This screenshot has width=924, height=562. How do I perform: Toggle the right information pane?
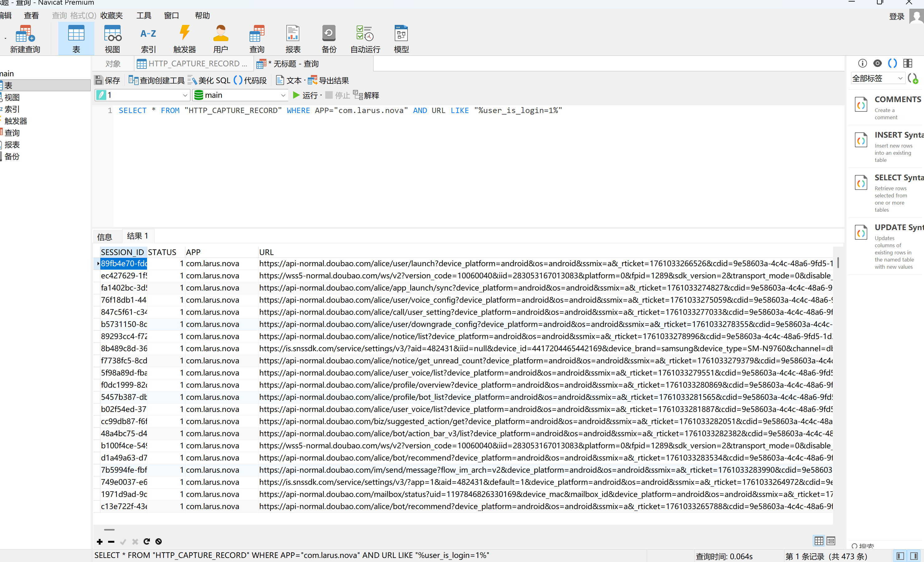pos(914,556)
